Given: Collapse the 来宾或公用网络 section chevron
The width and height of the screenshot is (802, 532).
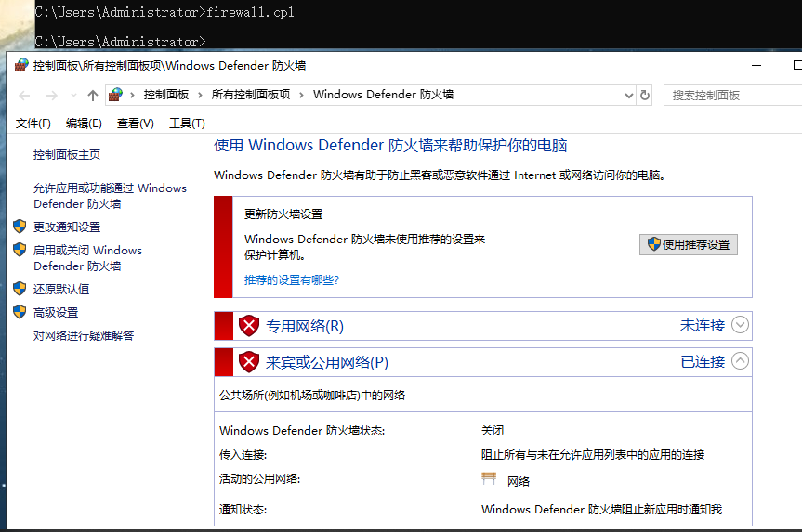Looking at the screenshot, I should point(740,361).
